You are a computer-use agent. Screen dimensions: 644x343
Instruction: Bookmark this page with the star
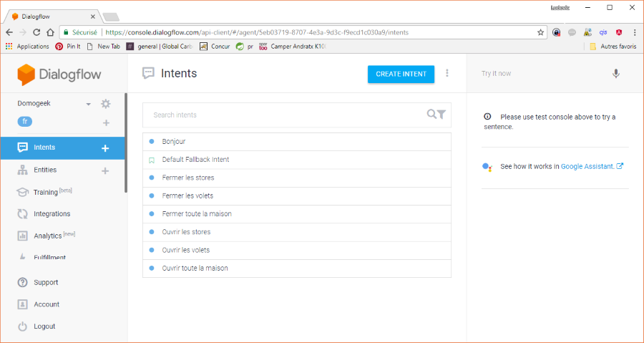coord(540,32)
